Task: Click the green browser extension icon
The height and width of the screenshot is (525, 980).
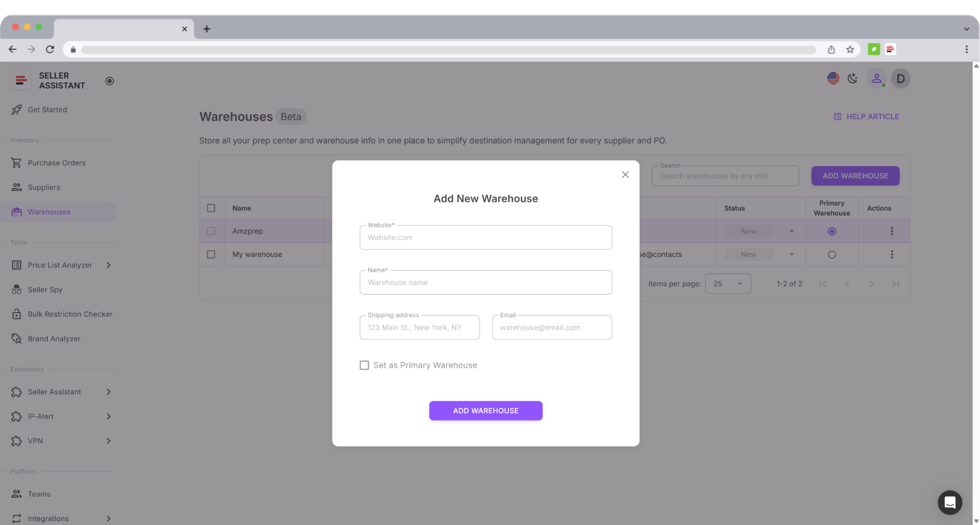Action: point(874,49)
